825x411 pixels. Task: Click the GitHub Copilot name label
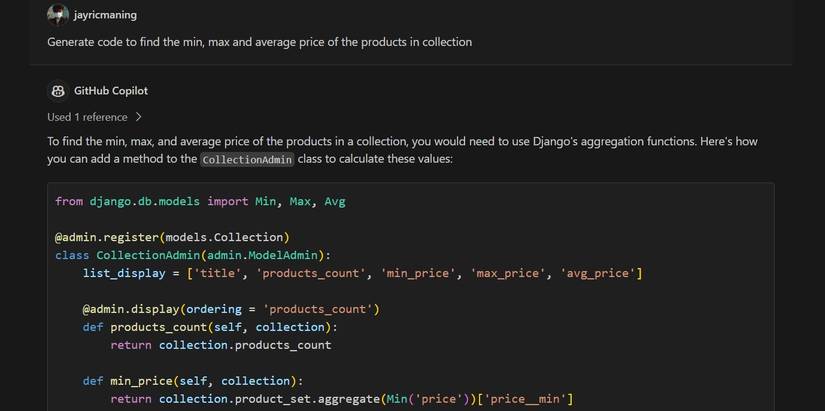110,91
